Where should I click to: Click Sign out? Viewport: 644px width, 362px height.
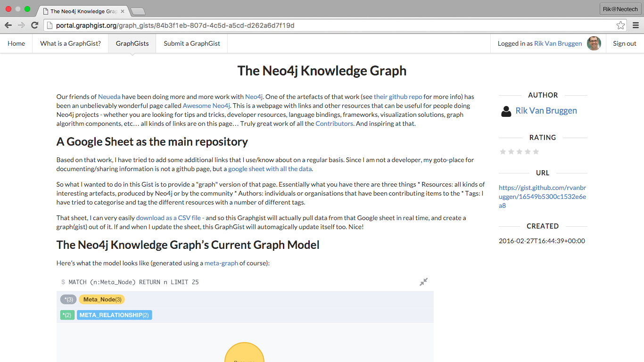click(625, 43)
